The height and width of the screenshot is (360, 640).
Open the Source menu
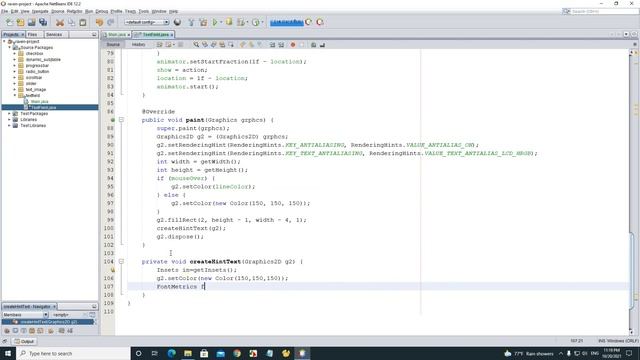58,11
